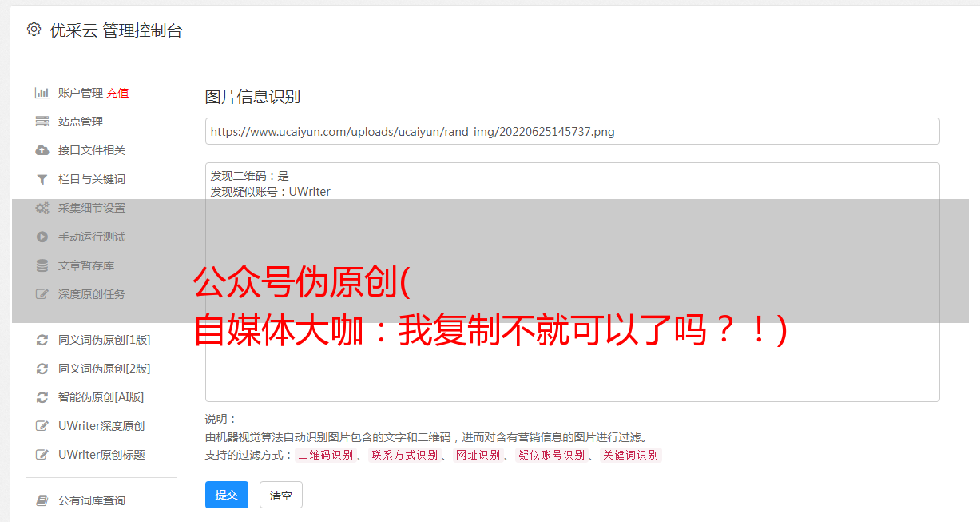Click the bar chart icon next to 账户管理
Viewport: 980px width, 522px height.
[x=42, y=93]
